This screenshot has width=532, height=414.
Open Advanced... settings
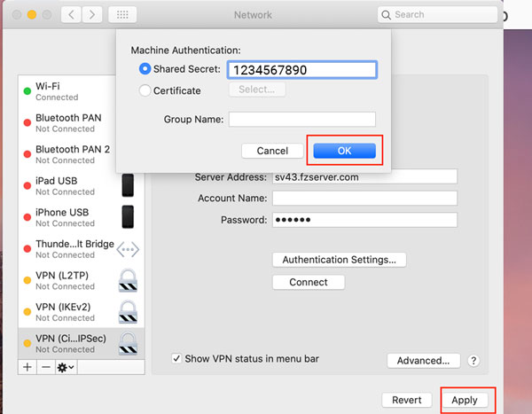click(424, 361)
